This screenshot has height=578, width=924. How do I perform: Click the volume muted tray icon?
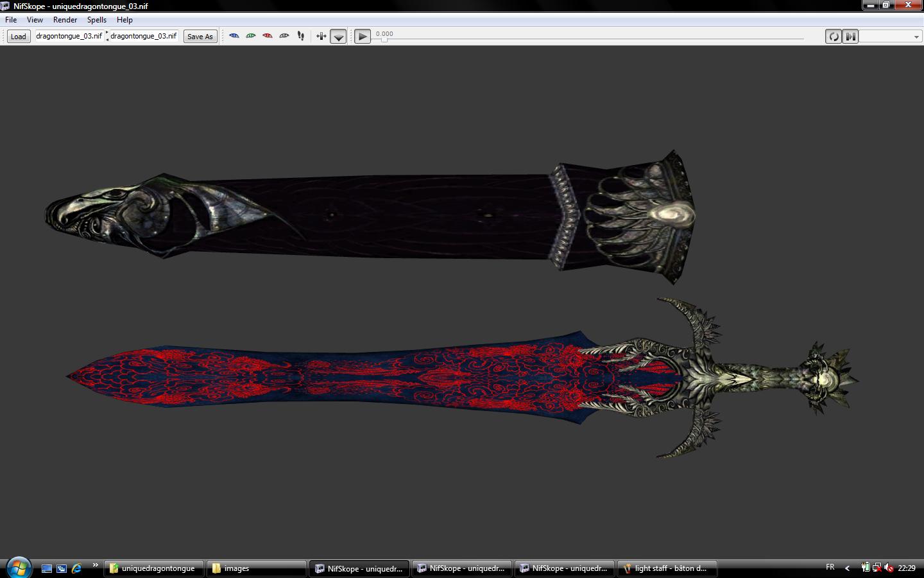[x=889, y=568]
